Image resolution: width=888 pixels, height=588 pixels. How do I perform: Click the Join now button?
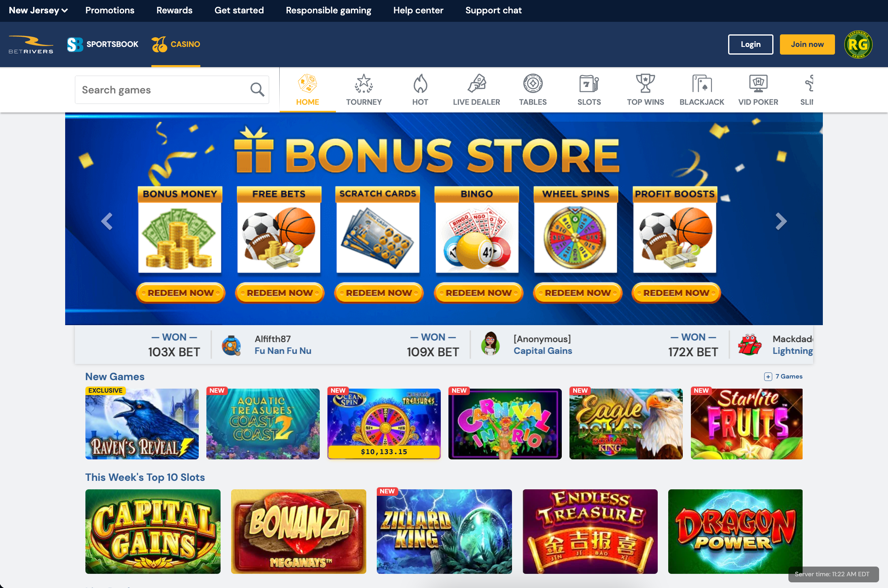[x=807, y=44]
